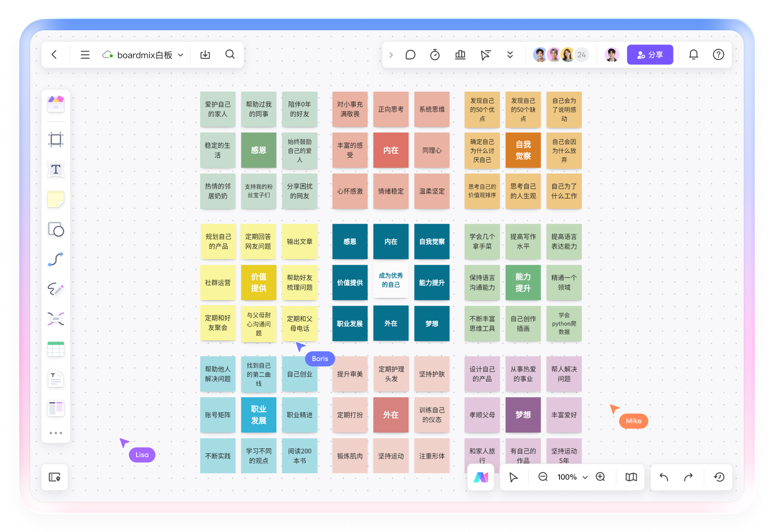The height and width of the screenshot is (532, 774).
Task: Choose the Connector line tool
Action: coord(56,259)
